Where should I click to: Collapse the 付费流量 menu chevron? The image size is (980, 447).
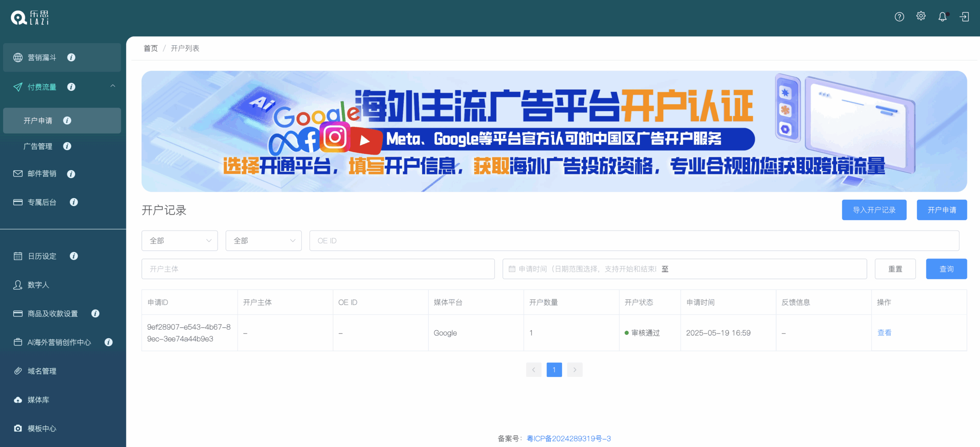[x=113, y=86]
